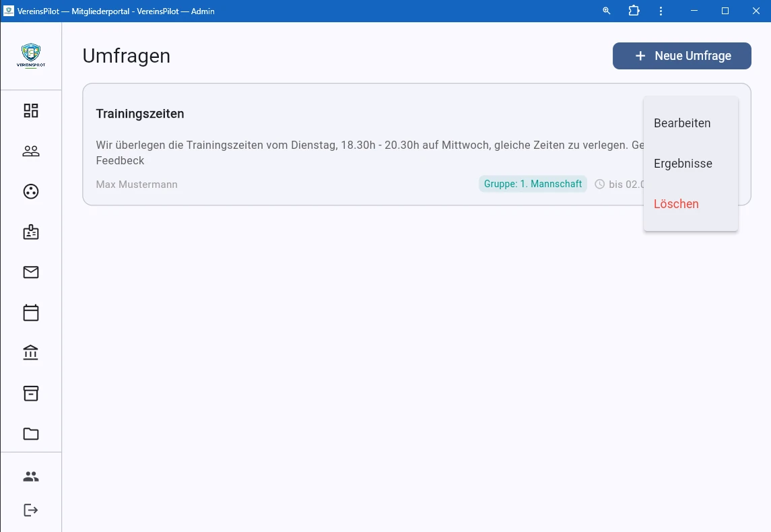Viewport: 771px width, 532px height.
Task: Choose Löschen to delete the survey
Action: click(676, 203)
